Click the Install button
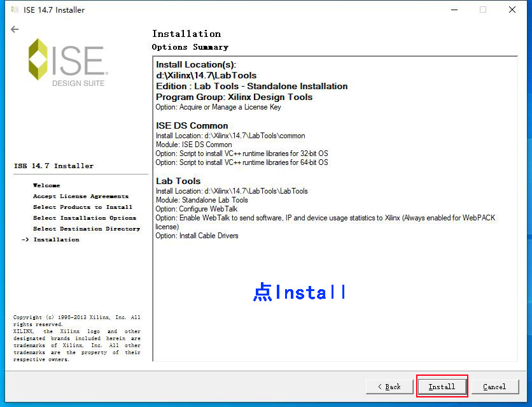This screenshot has width=532, height=407. click(442, 387)
